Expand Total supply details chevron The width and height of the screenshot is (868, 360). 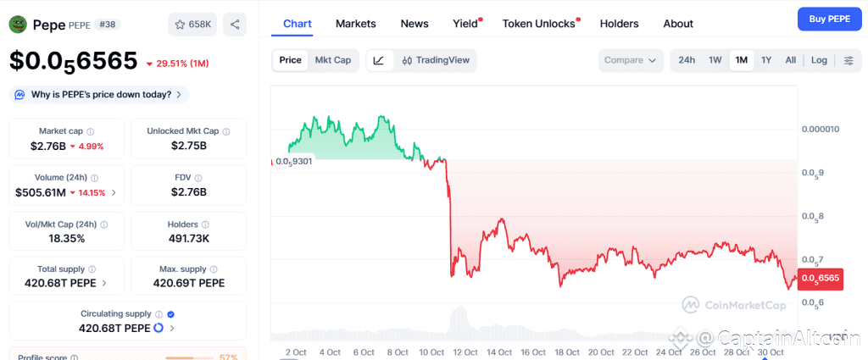(104, 283)
